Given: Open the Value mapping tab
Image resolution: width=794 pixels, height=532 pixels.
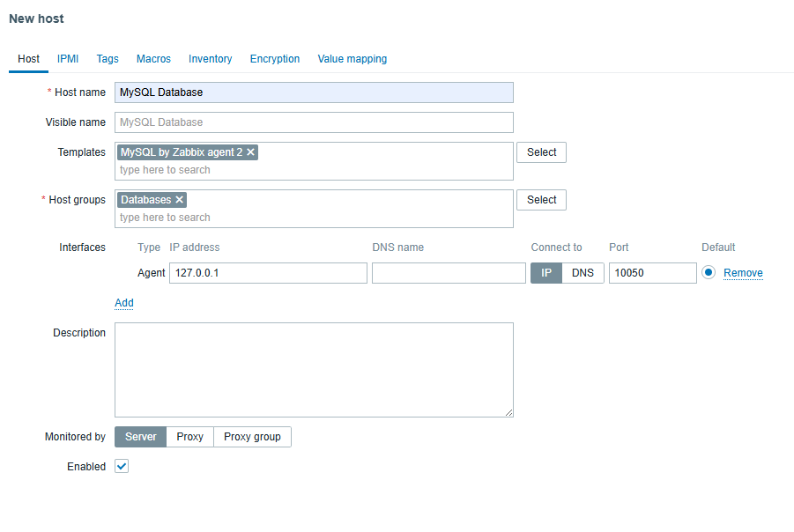Looking at the screenshot, I should (x=352, y=59).
